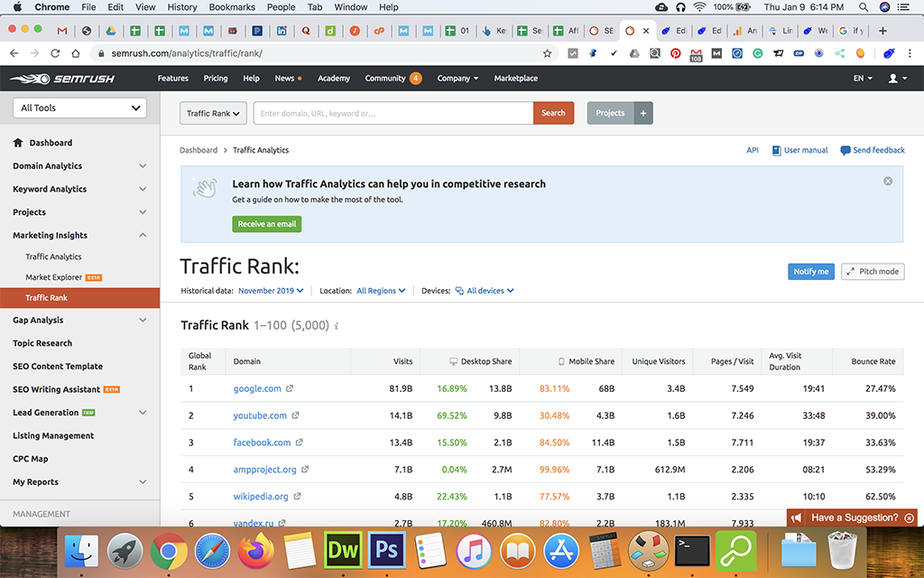This screenshot has height=578, width=924.
Task: Open the All devices dropdown
Action: (485, 291)
